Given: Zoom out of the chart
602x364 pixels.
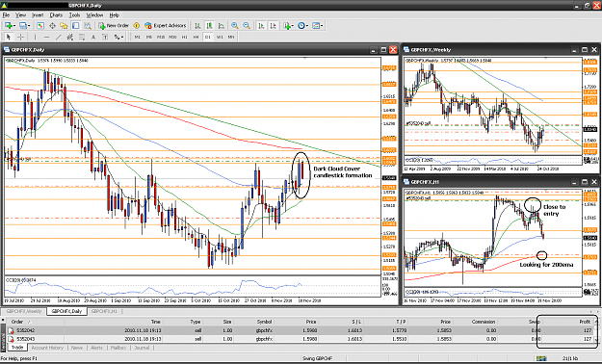Looking at the screenshot, I should click(x=247, y=26).
